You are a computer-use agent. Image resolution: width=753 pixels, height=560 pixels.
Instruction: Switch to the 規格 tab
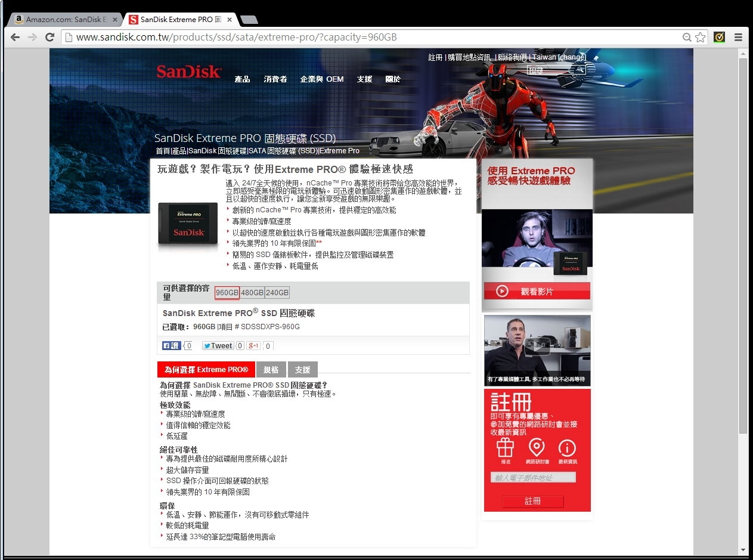pyautogui.click(x=271, y=369)
